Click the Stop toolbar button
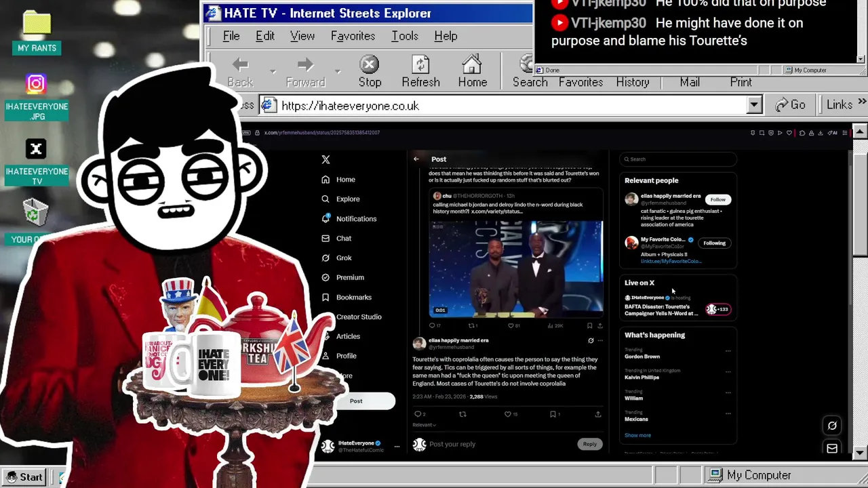Screen dimensions: 868x488 coord(370,72)
